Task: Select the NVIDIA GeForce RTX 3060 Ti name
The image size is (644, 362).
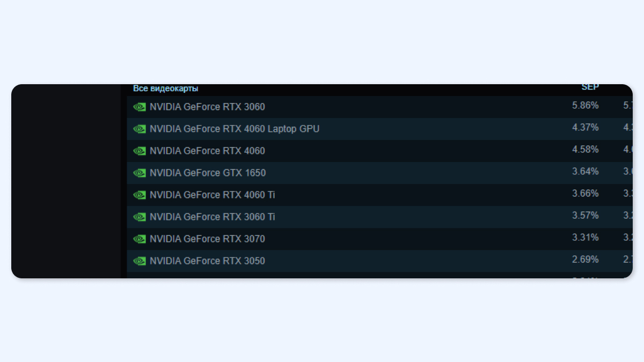Action: (213, 217)
